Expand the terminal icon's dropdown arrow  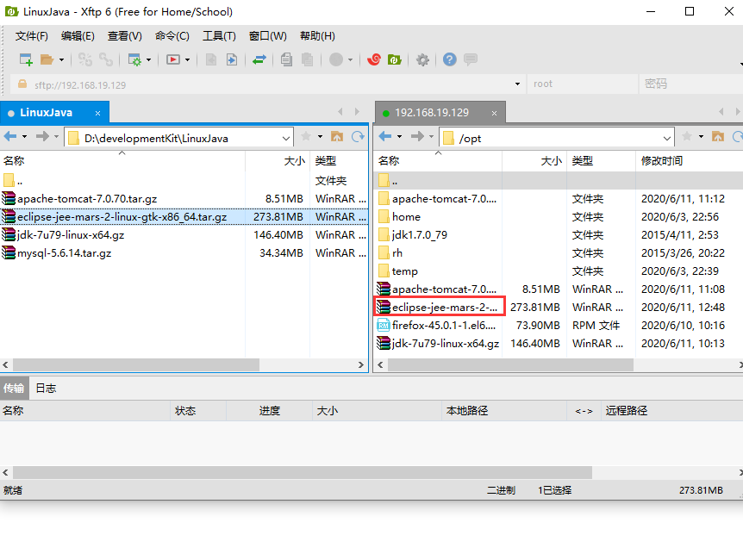coord(188,59)
